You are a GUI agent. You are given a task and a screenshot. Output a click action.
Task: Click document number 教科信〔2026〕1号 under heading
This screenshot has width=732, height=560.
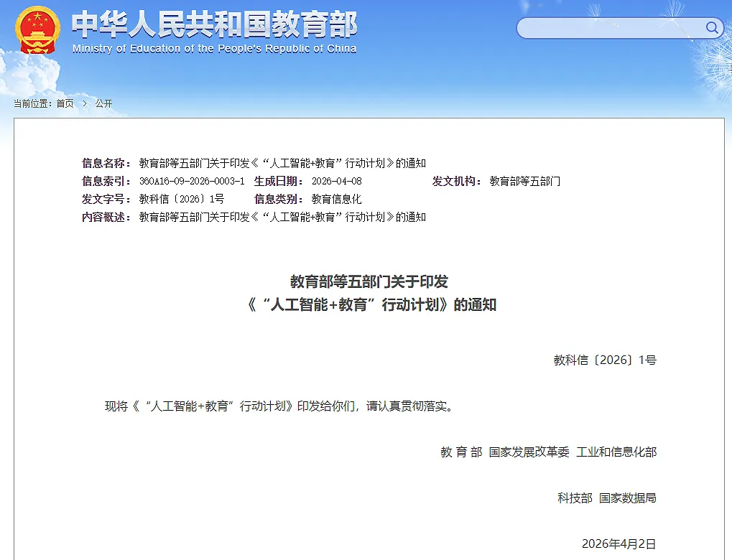[605, 360]
